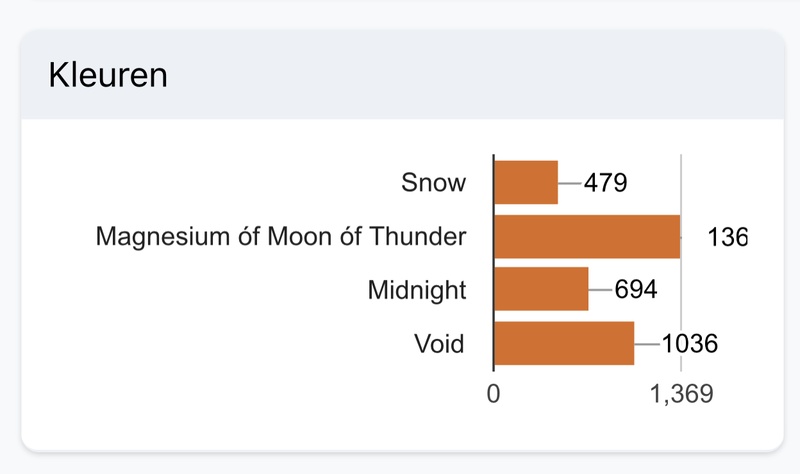Screen dimensions: 800x474
Task: Click the truncated 136 value annotation
Action: (727, 237)
